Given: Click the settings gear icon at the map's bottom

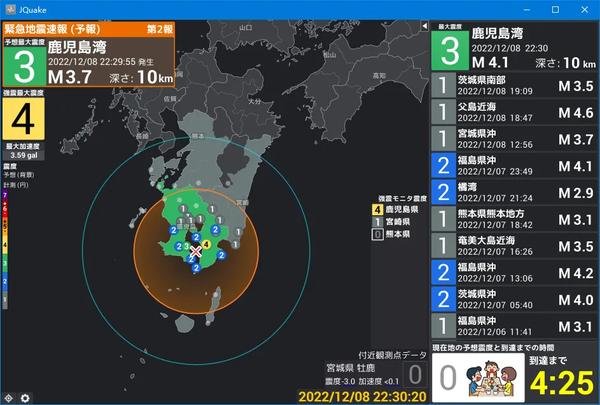Looking at the screenshot, I should tap(25, 398).
